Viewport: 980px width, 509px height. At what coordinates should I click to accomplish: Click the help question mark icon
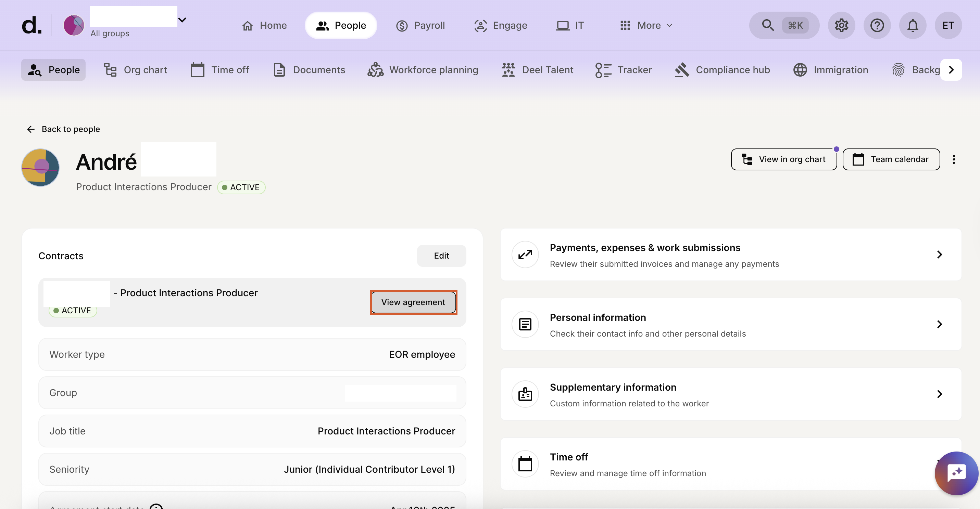[x=877, y=25]
